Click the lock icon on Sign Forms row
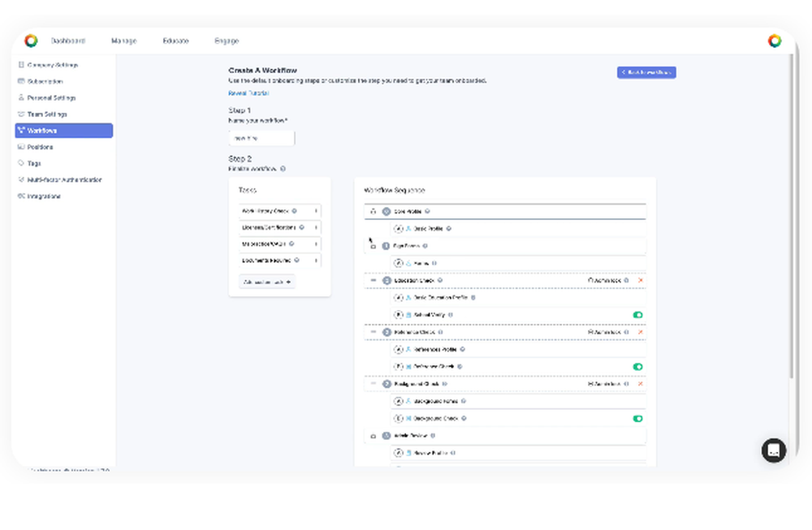Viewport: 812px width, 530px height. [x=373, y=247]
